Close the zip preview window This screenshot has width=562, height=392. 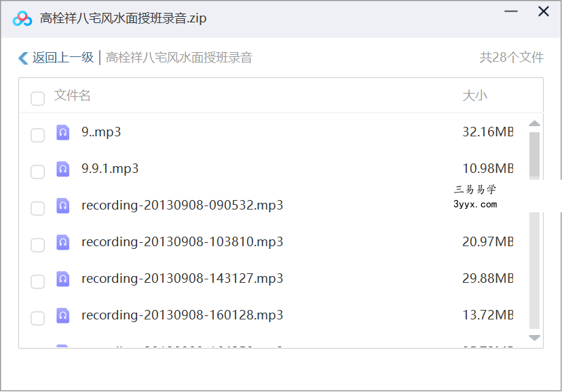[544, 12]
